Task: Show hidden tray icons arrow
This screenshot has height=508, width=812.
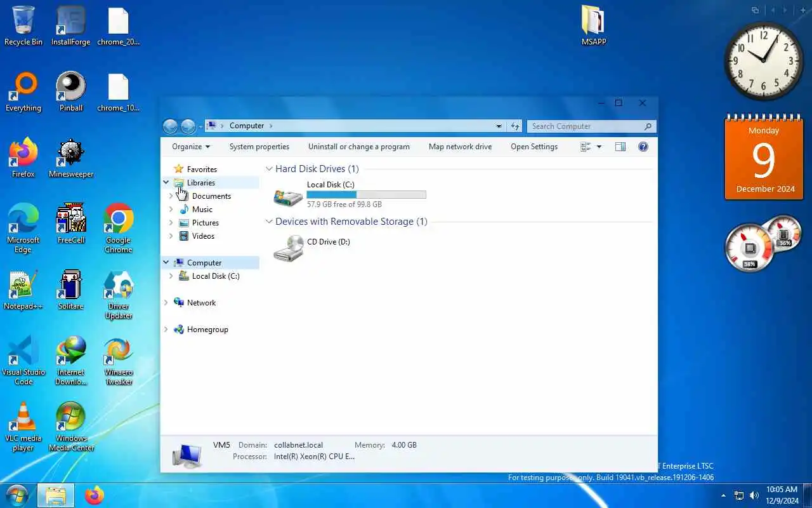Action: pos(723,495)
